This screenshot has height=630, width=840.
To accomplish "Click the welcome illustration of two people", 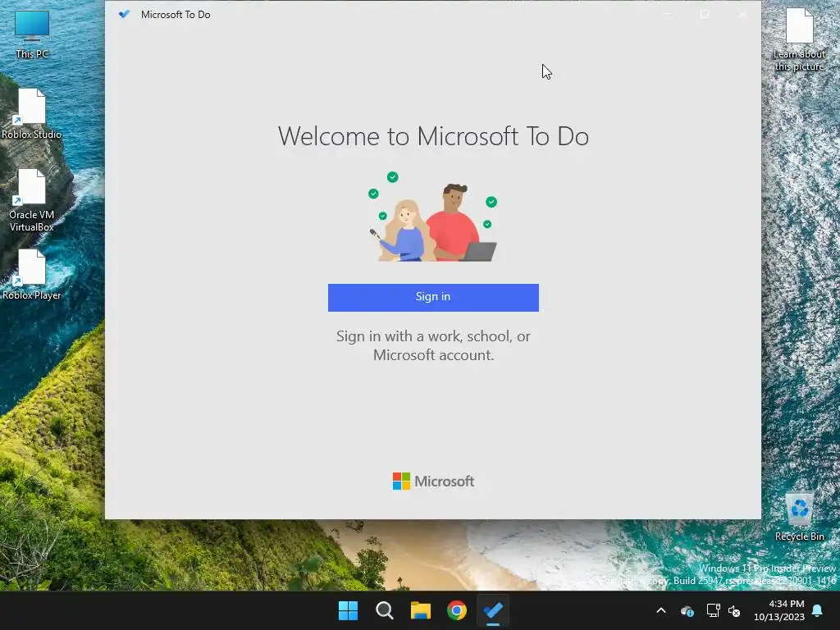I will point(433,217).
